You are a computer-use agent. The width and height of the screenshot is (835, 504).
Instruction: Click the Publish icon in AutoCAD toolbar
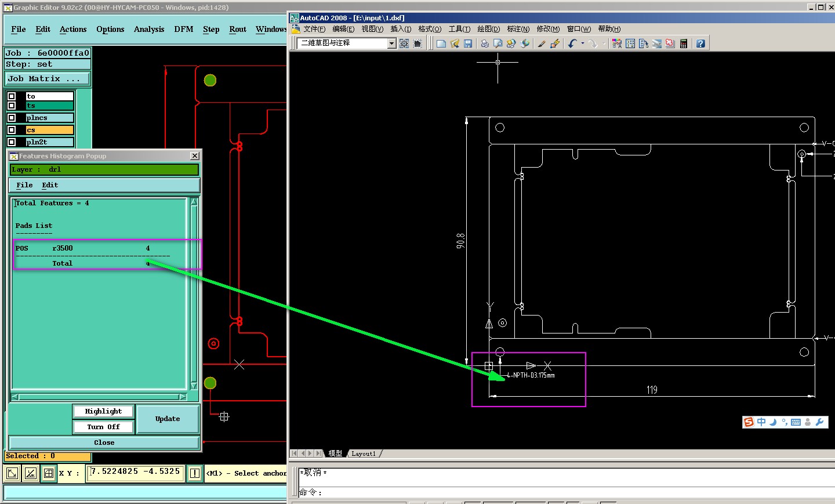(511, 43)
